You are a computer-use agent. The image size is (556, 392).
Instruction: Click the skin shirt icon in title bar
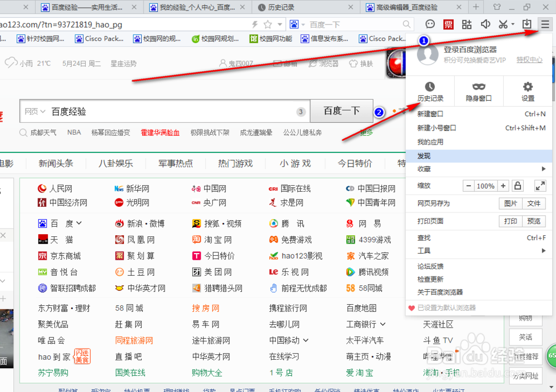497,7
